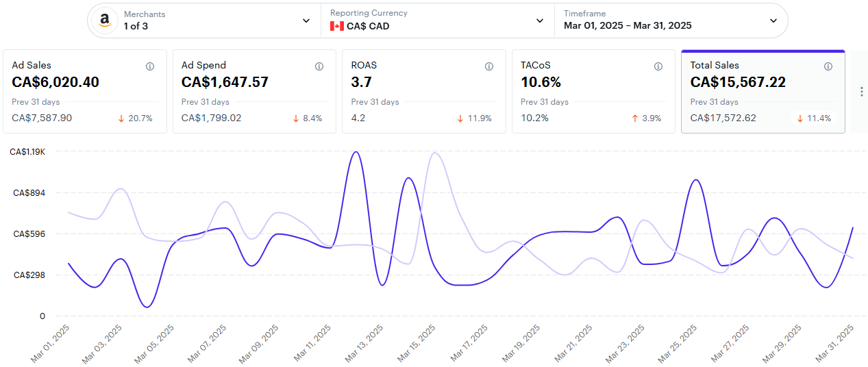Click the Mar 15, 2025 axis label

point(417,344)
